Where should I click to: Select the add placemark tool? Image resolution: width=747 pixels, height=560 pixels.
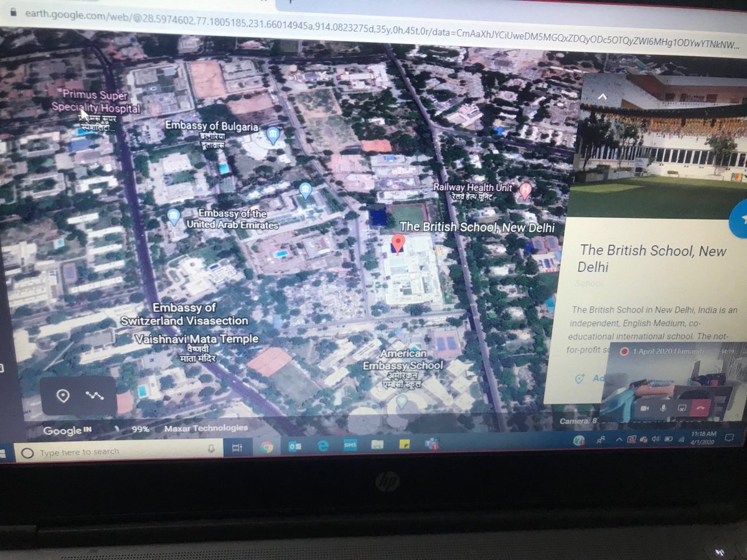tap(63, 396)
